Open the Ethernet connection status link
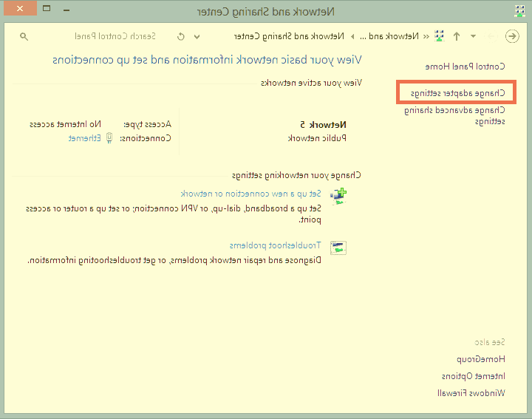Viewport: 532px width, 419px height. tap(83, 137)
